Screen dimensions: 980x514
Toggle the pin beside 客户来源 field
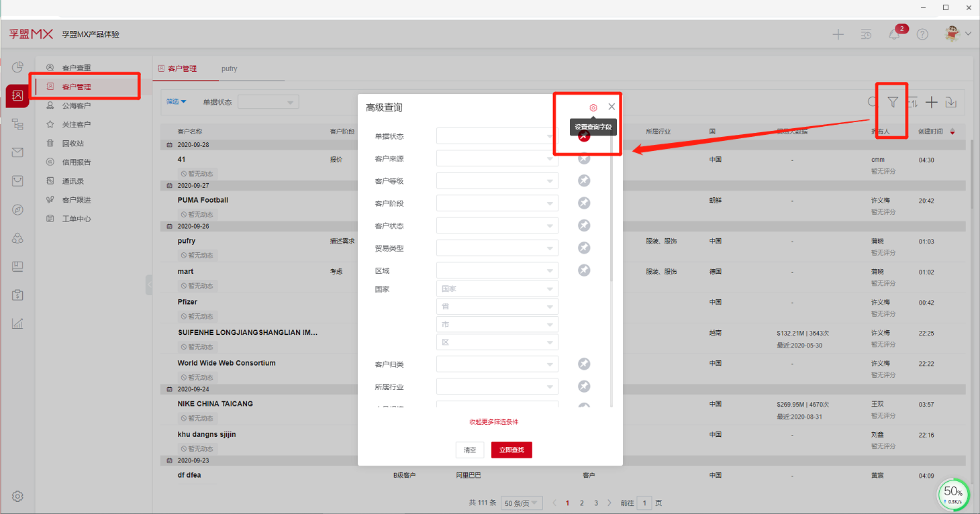click(x=584, y=158)
